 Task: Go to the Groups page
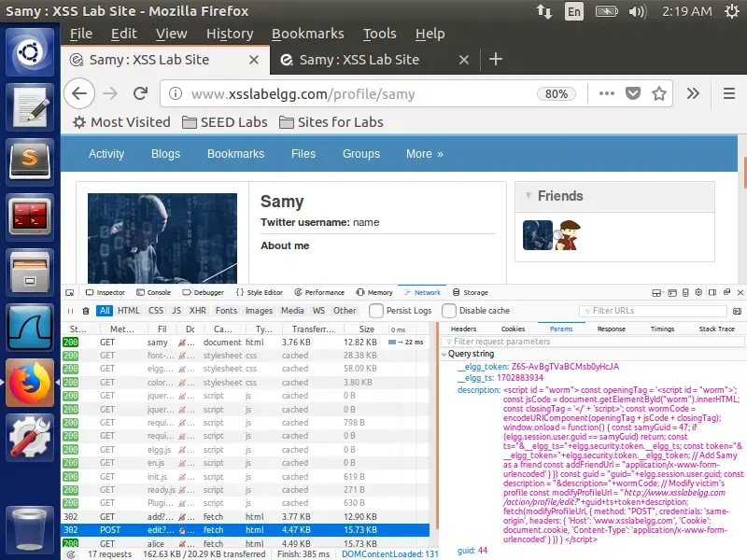coord(361,154)
